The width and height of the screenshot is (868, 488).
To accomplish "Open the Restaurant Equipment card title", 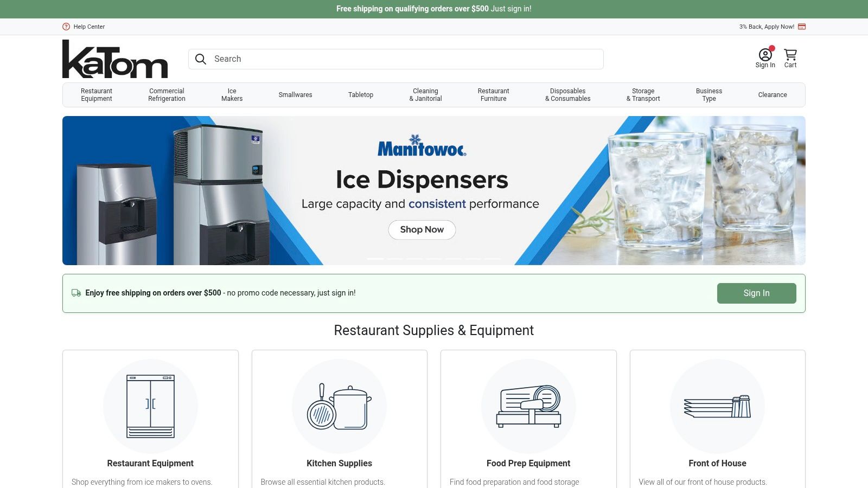I will pos(150,463).
